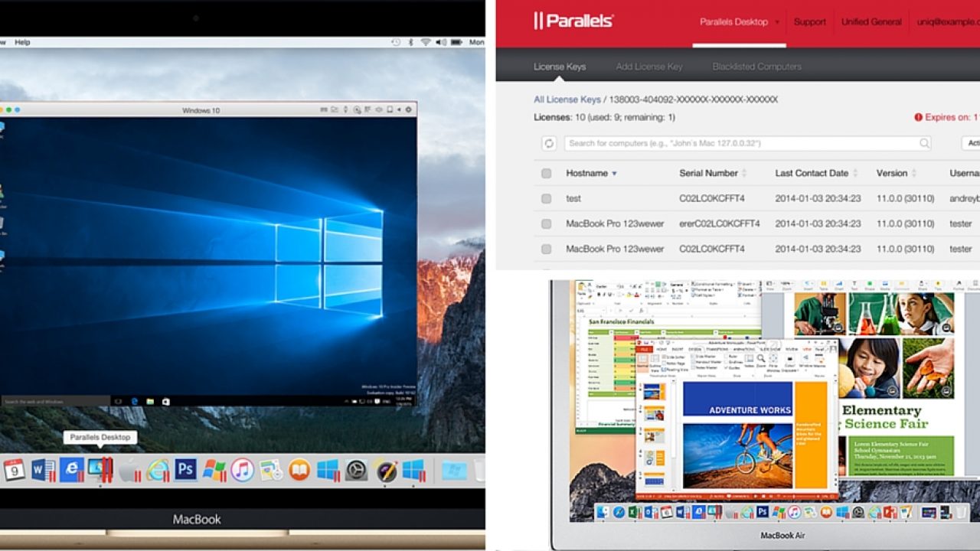Image resolution: width=980 pixels, height=551 pixels.
Task: Open VM configuration gear in Windows 10 title bar
Action: coord(409,110)
